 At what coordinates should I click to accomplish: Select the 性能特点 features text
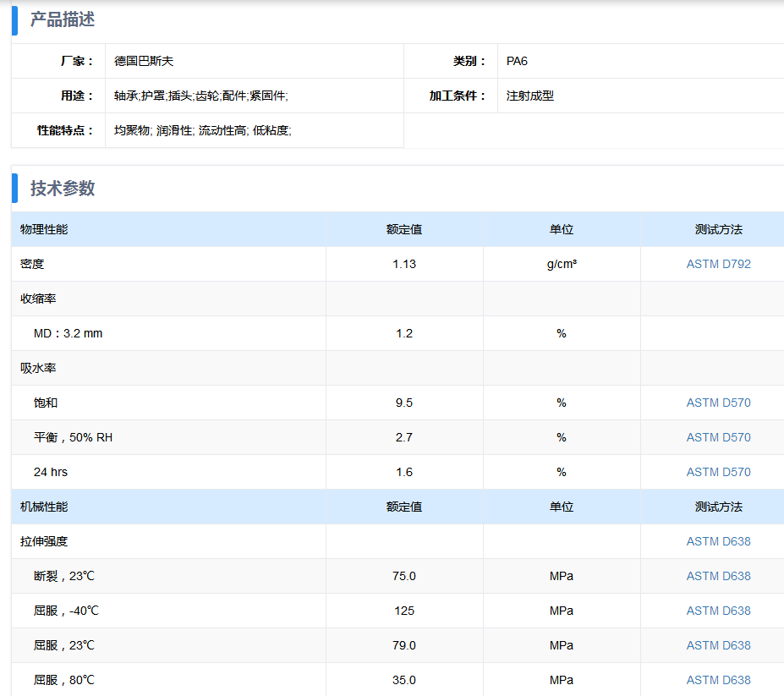[x=203, y=130]
